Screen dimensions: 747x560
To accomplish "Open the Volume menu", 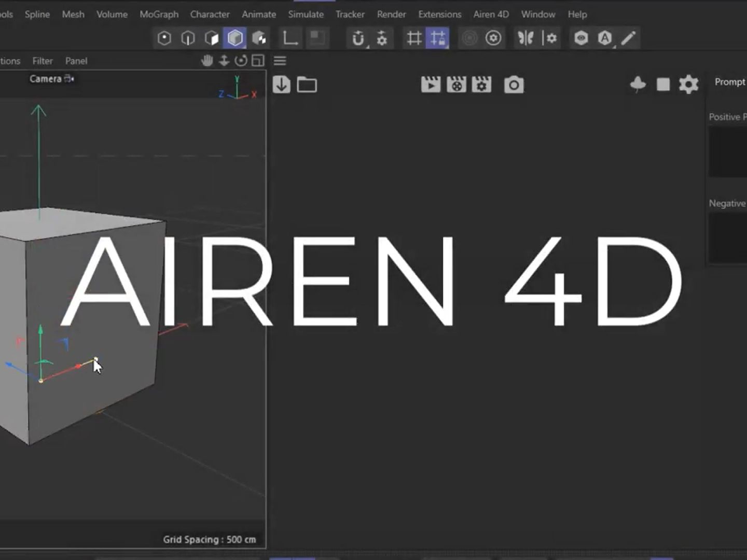I will point(112,15).
